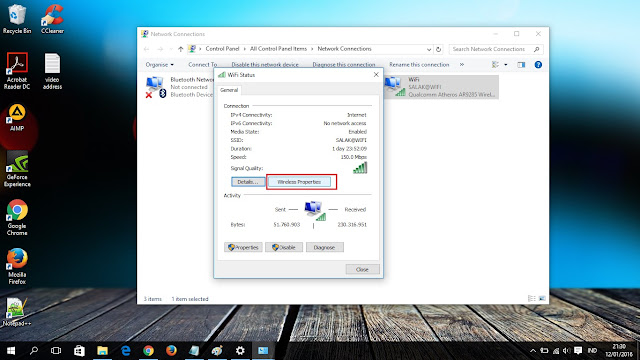Switch to details view status icon

[531, 299]
